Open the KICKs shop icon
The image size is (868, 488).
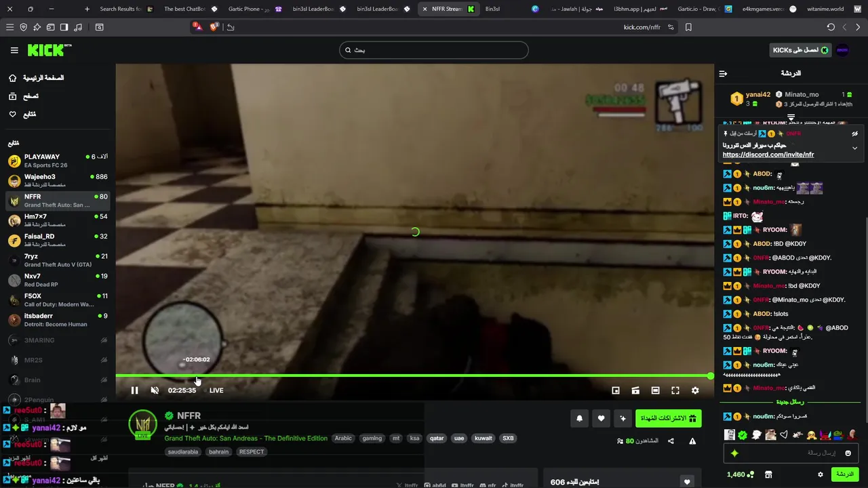tap(768, 474)
